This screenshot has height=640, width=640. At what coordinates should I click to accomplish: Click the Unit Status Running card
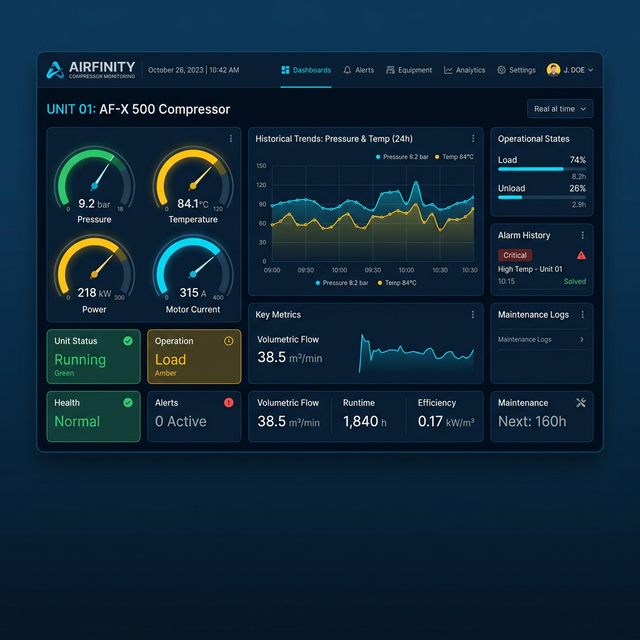[x=93, y=356]
